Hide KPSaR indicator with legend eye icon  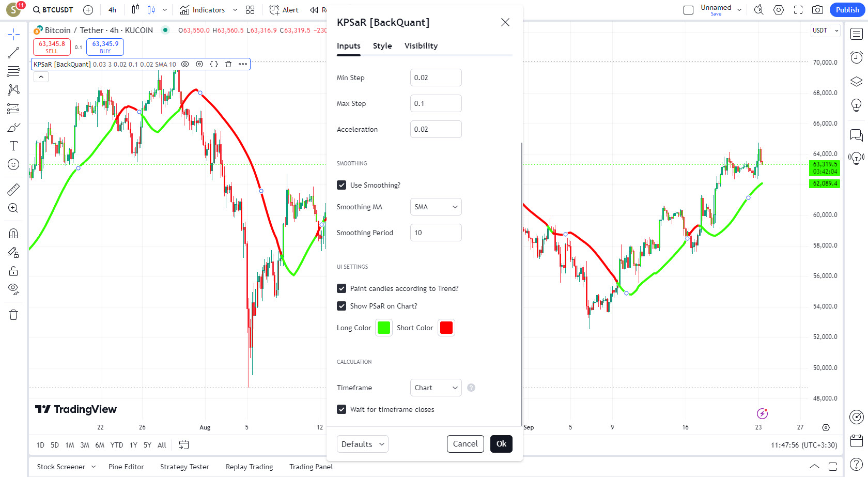coord(185,64)
